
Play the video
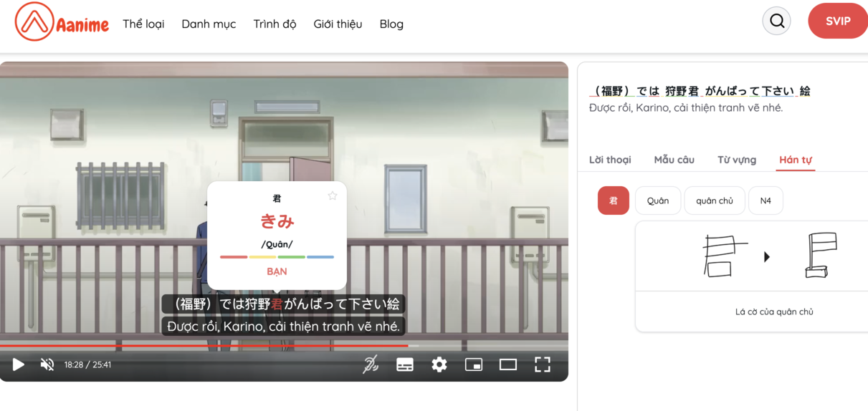tap(19, 364)
